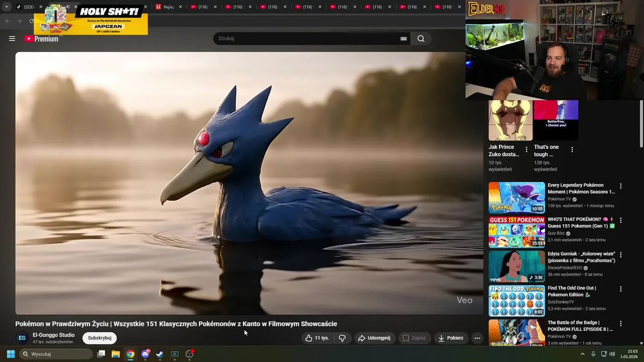Image resolution: width=644 pixels, height=362 pixels.
Task: Open Jak Prince Zuko short thumbnail
Action: (510, 120)
